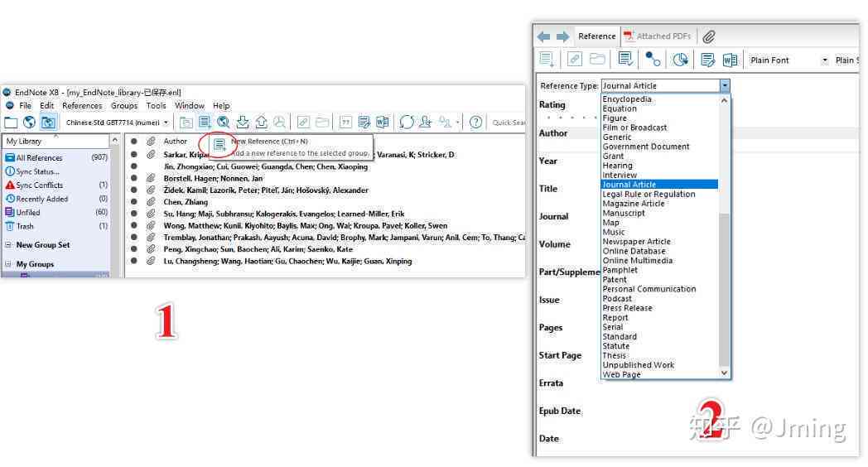Click the Format Bibliography icon in main toolbar
Viewport: 868px width, 467px height.
pyautogui.click(x=364, y=123)
